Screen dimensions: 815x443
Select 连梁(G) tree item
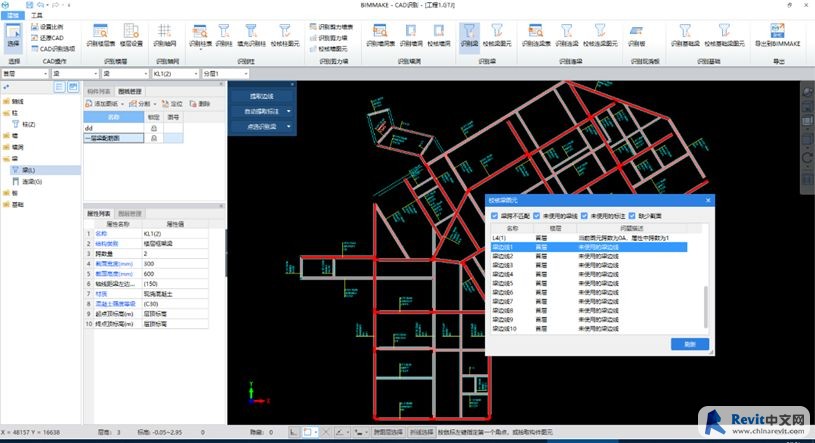(32, 181)
